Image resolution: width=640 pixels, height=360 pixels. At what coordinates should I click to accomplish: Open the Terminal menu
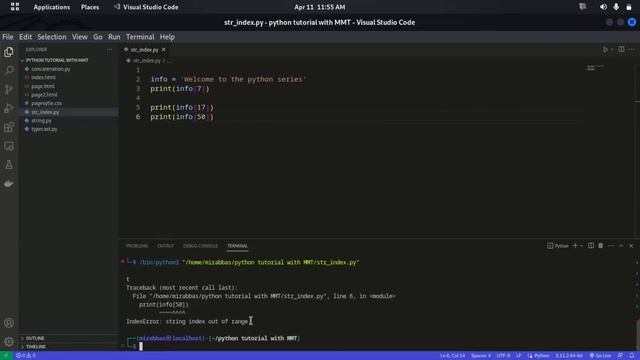140,37
